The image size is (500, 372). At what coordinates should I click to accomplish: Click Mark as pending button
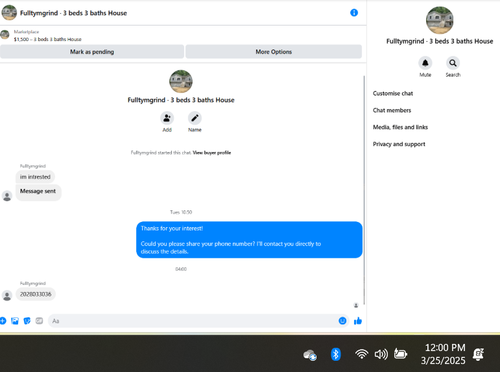click(92, 52)
